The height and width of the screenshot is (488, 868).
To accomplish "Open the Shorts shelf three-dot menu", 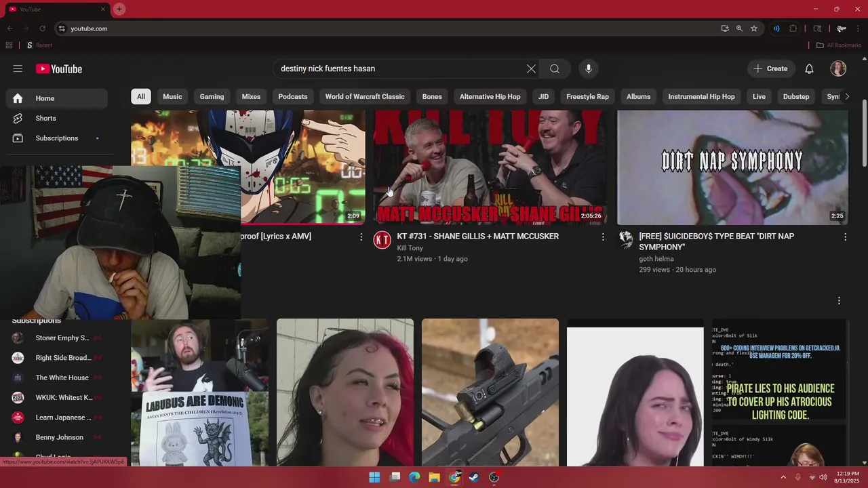I will [839, 300].
